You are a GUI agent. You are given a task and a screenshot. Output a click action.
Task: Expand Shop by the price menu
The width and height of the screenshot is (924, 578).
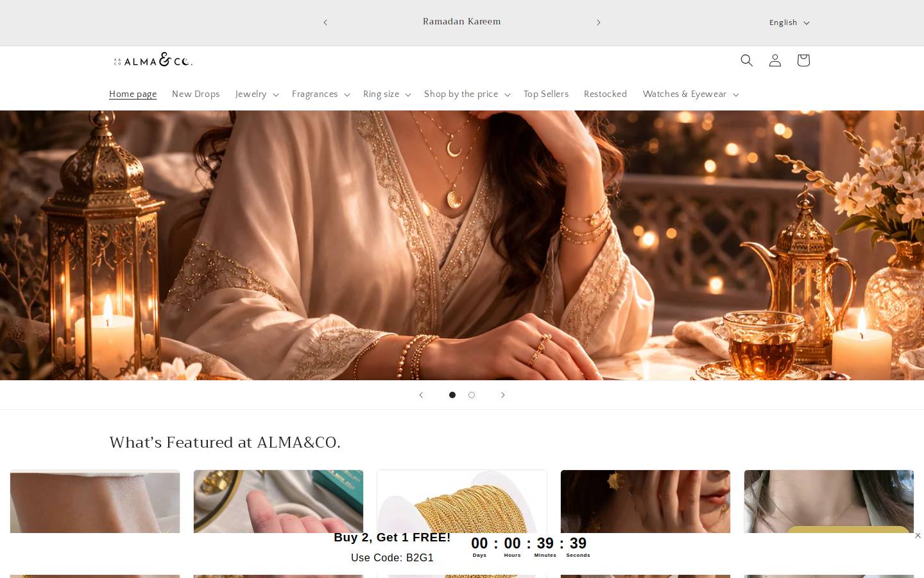(466, 94)
